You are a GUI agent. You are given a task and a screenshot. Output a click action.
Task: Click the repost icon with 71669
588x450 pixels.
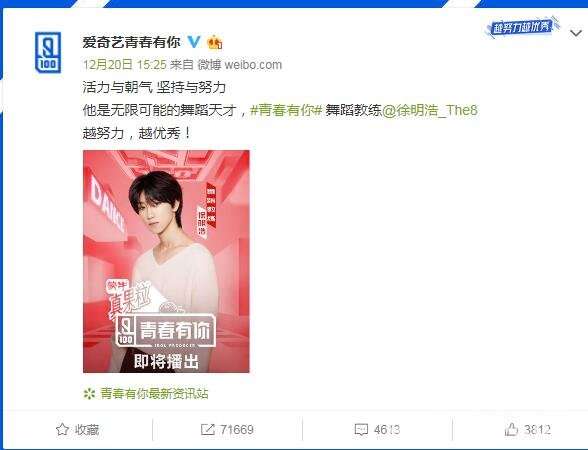[x=207, y=429]
